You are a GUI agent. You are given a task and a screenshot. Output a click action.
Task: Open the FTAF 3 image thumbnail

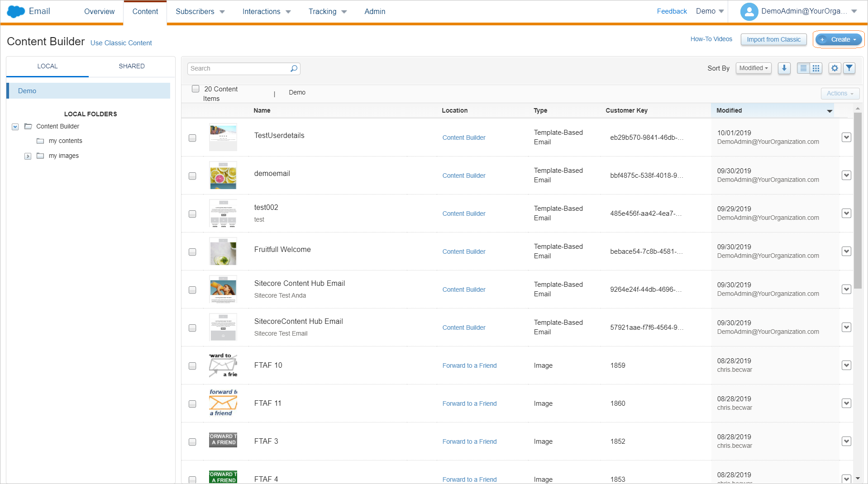(223, 440)
